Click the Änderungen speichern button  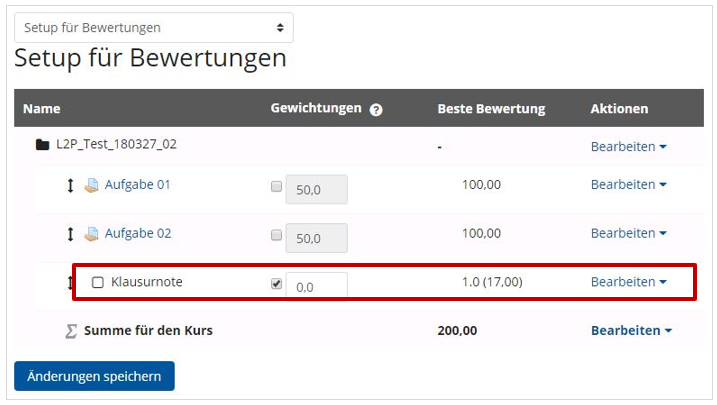[x=94, y=376]
